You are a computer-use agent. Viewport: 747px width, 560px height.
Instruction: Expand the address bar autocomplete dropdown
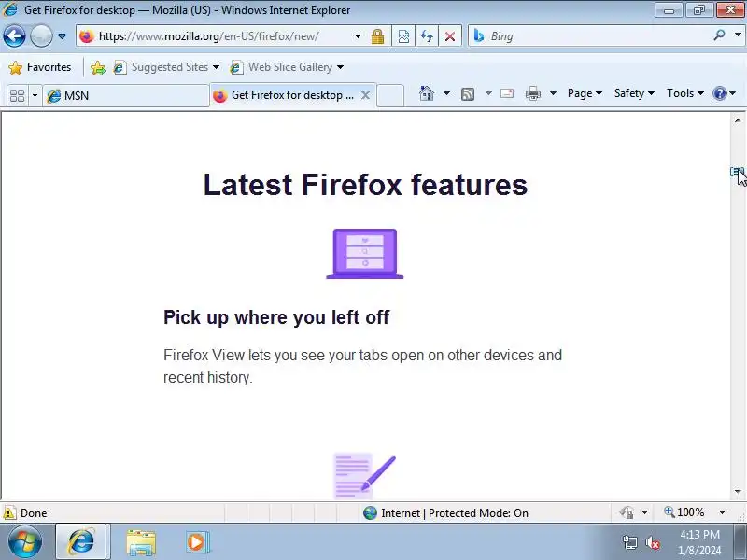[x=358, y=36]
